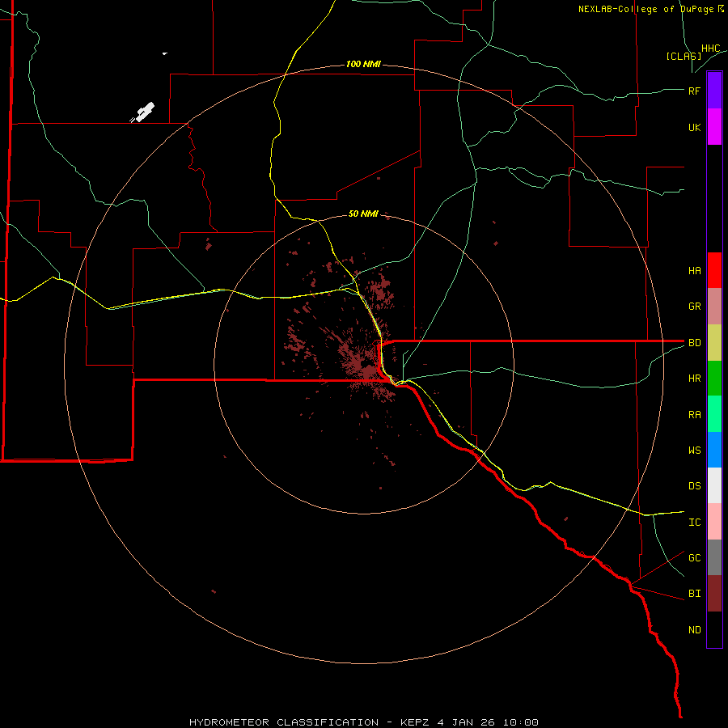Click the BI legend label
This screenshot has width=728, height=728.
(694, 594)
